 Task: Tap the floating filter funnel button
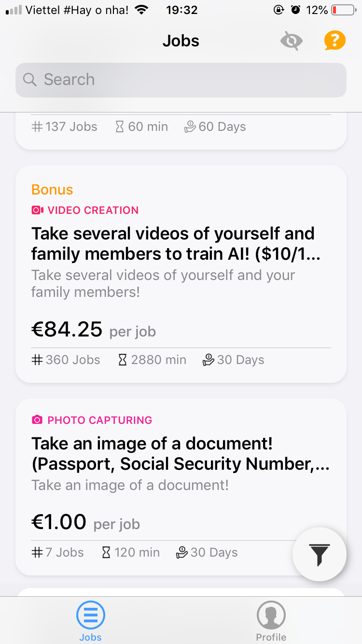click(x=320, y=554)
